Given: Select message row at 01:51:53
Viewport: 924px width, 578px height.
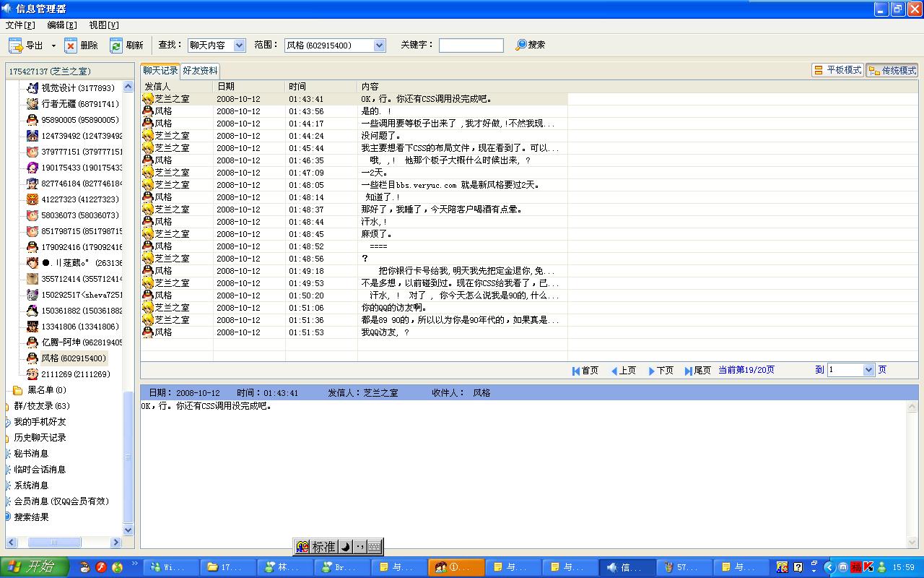Looking at the screenshot, I should click(354, 332).
